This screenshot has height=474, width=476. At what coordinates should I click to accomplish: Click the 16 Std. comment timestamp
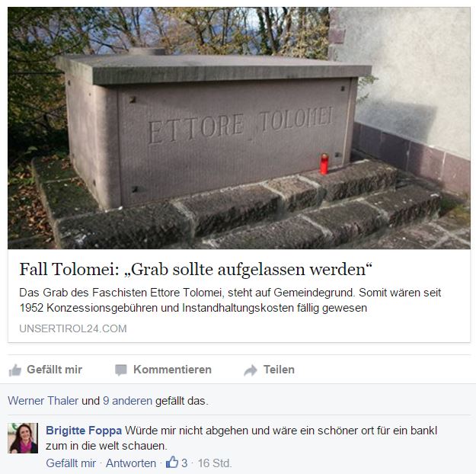pos(215,463)
